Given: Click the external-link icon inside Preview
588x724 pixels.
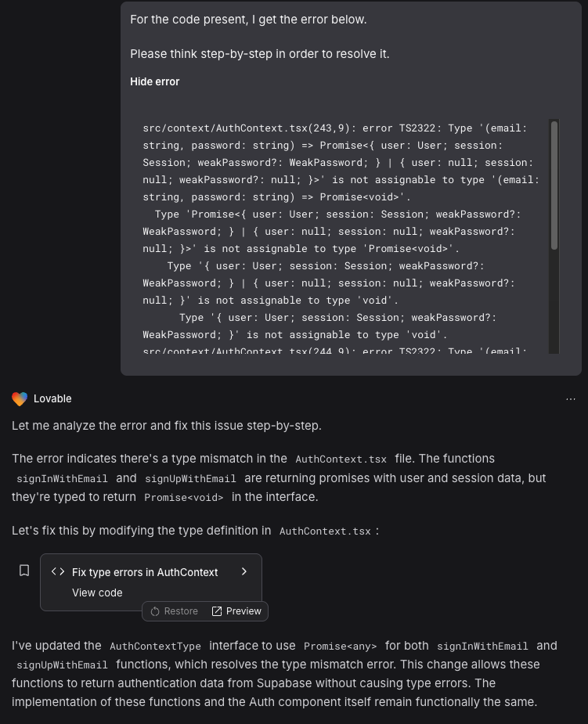Looking at the screenshot, I should (216, 611).
